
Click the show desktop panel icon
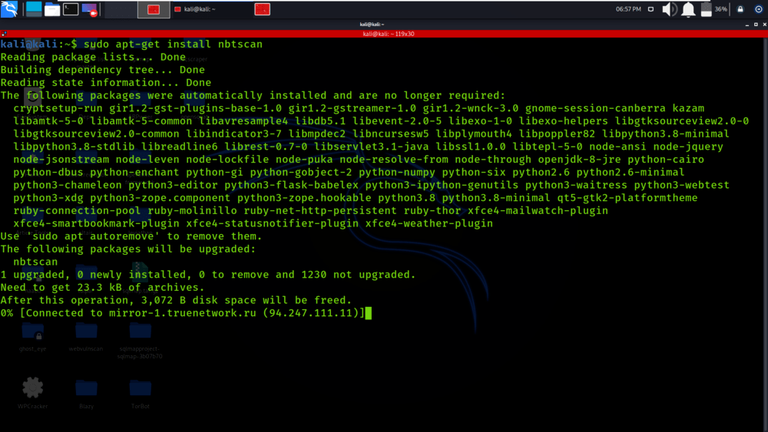click(x=34, y=9)
